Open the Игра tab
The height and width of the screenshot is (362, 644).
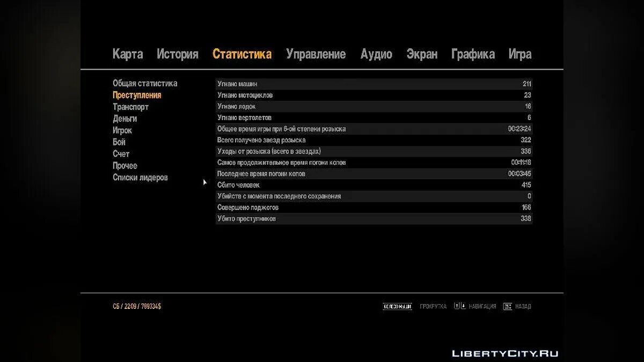520,54
